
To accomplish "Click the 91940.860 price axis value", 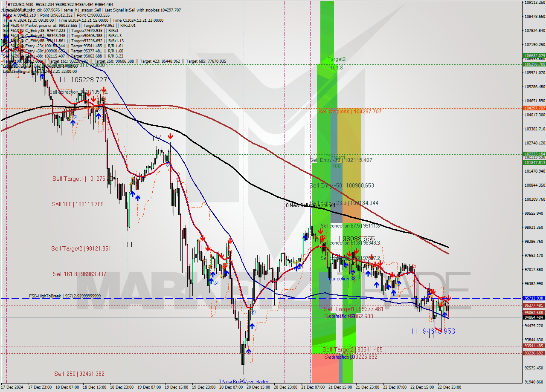I will point(534,382).
